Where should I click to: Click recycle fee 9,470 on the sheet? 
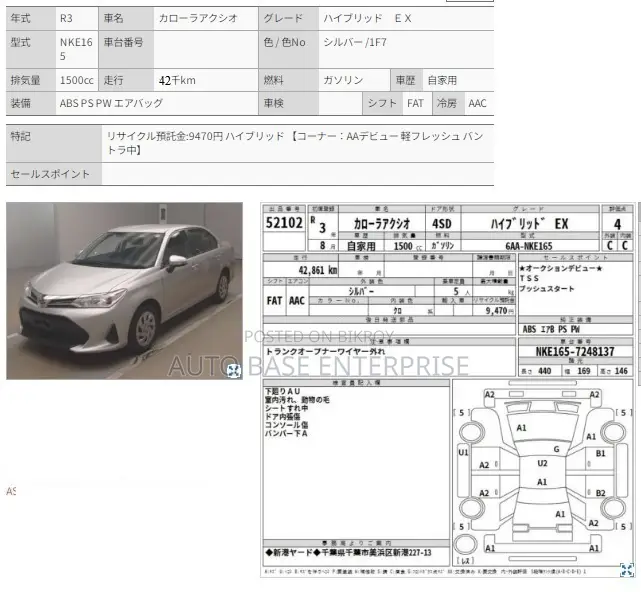tap(497, 311)
